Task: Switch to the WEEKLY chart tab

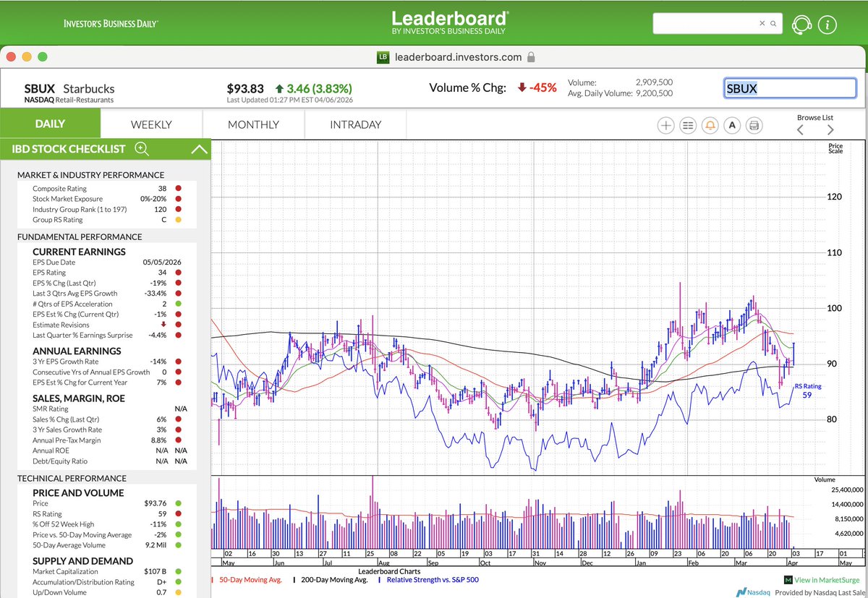Action: point(151,124)
